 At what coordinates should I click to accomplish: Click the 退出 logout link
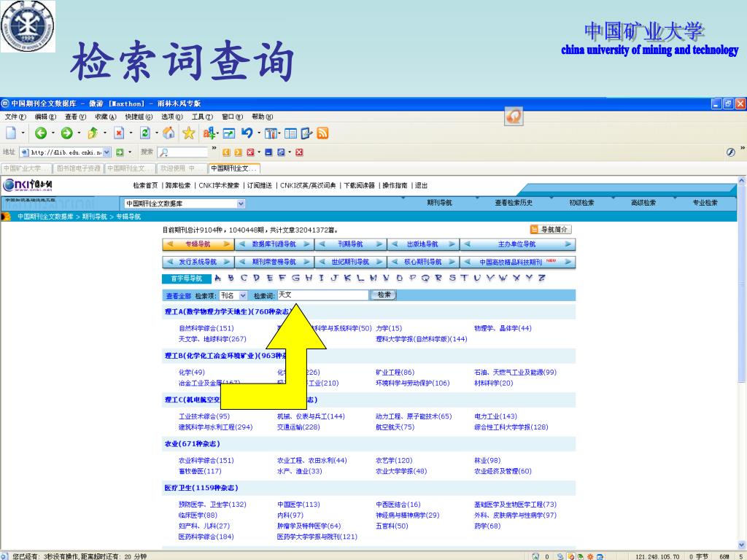click(421, 186)
